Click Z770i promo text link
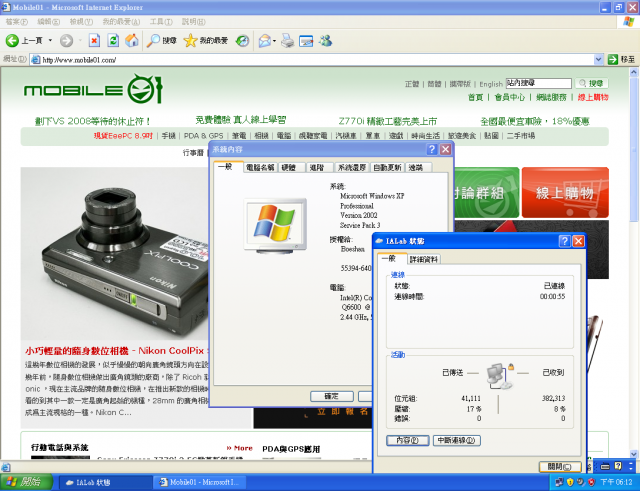This screenshot has width=640, height=491. point(387,121)
